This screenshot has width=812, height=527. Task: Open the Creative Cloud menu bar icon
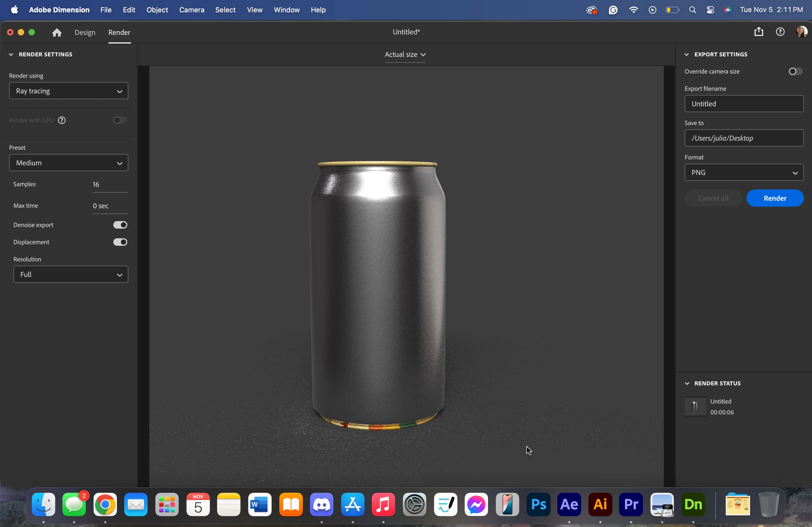[592, 10]
